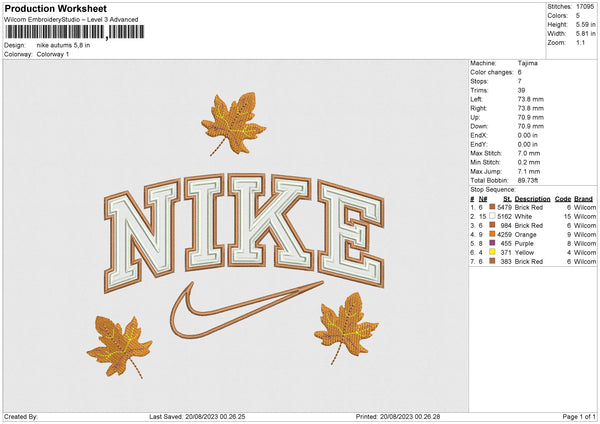The height and width of the screenshot is (424, 600).
Task: Select the Wilcom EmbroideryStudio Level 3 Advanced line
Action: point(71,20)
